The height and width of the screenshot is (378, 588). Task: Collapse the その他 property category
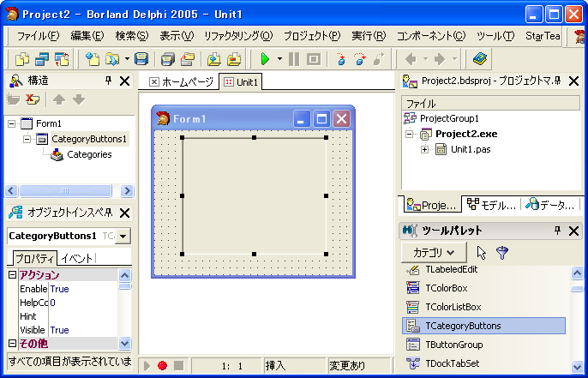12,343
